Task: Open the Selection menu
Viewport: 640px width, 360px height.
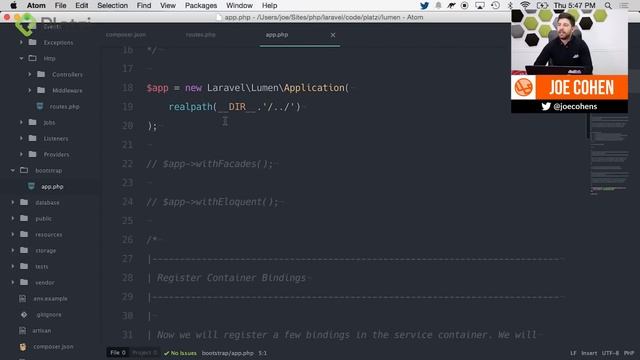Action: click(112, 5)
